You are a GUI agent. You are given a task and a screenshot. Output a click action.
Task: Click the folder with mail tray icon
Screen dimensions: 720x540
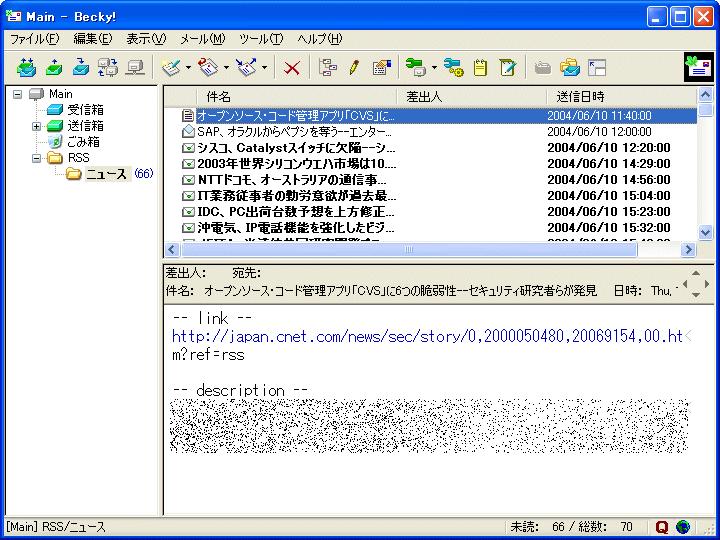pos(569,68)
